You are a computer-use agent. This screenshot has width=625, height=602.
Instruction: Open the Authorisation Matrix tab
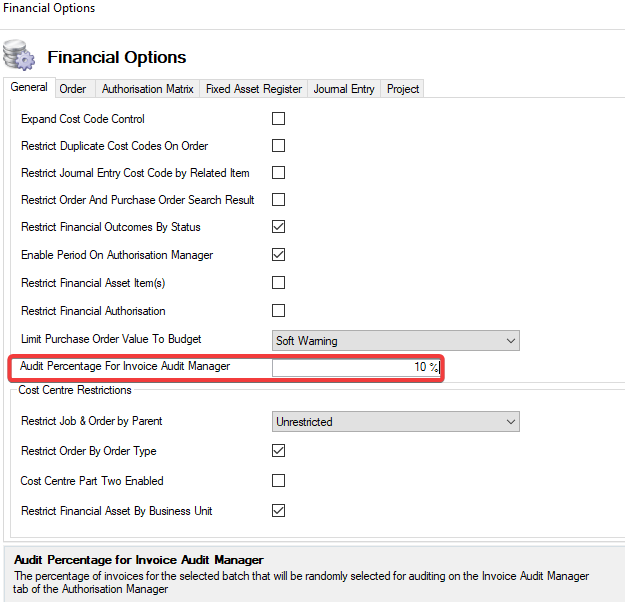148,89
